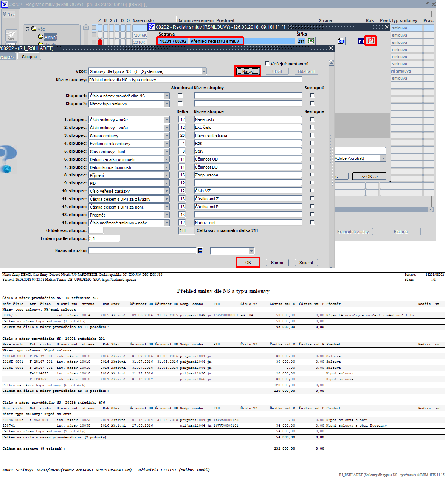Viewport: 448px width, 478px height.
Task: Check Sestupně for Stav column
Action: tap(312, 151)
